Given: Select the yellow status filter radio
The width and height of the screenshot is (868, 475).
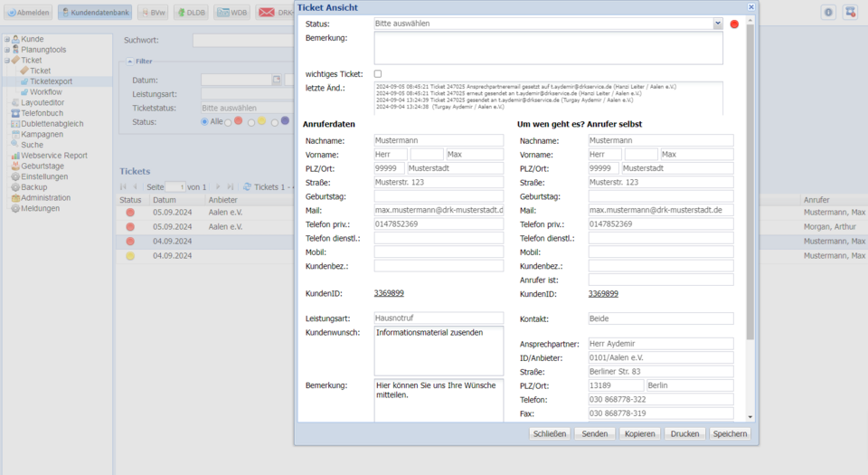Looking at the screenshot, I should click(x=251, y=122).
